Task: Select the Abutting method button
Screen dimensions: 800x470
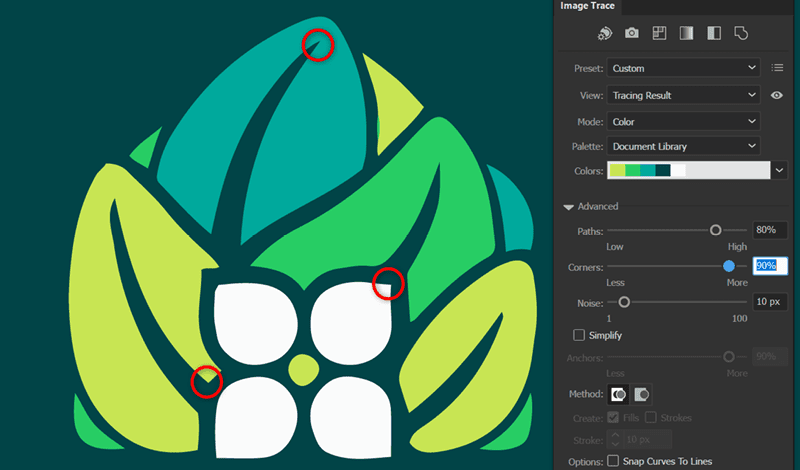Action: [x=618, y=394]
